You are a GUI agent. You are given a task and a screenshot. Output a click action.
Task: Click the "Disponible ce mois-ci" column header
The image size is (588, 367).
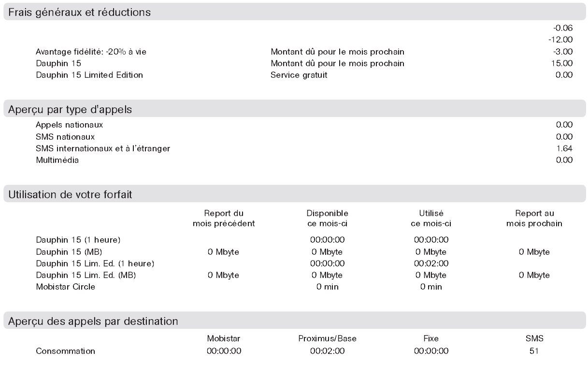coord(327,218)
